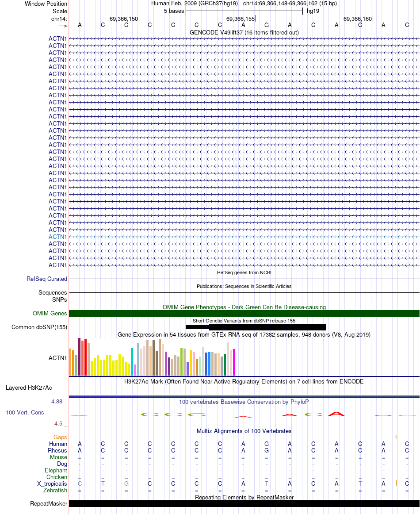Select the SNPs track label
Image resolution: width=420 pixels, height=514 pixels.
[59, 299]
